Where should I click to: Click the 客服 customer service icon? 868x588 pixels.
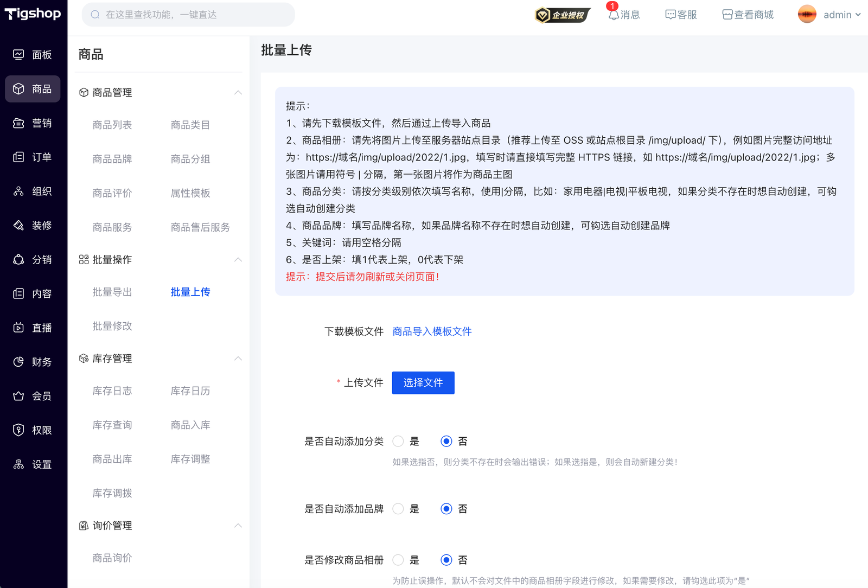tap(671, 15)
